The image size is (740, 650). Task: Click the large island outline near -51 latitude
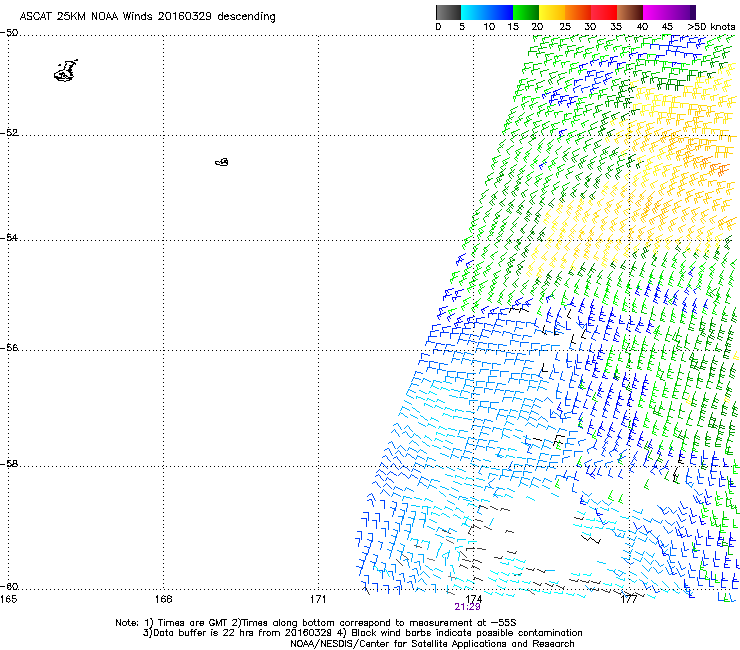coord(66,71)
